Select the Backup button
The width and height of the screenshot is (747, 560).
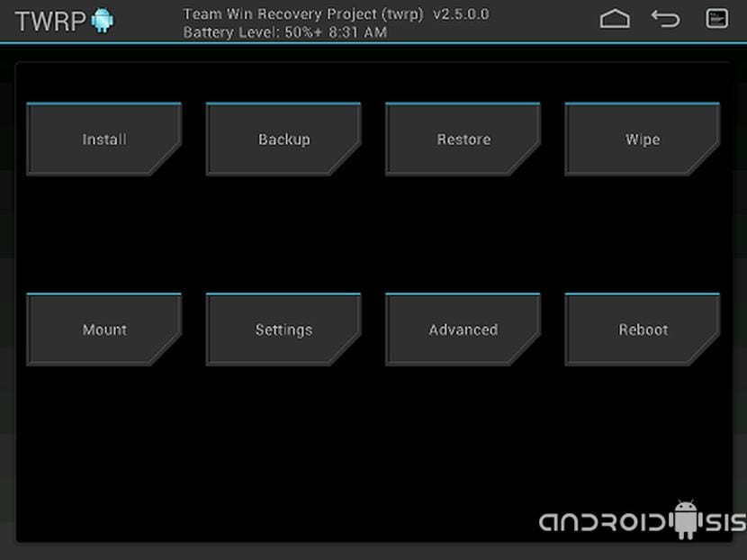[x=283, y=140]
